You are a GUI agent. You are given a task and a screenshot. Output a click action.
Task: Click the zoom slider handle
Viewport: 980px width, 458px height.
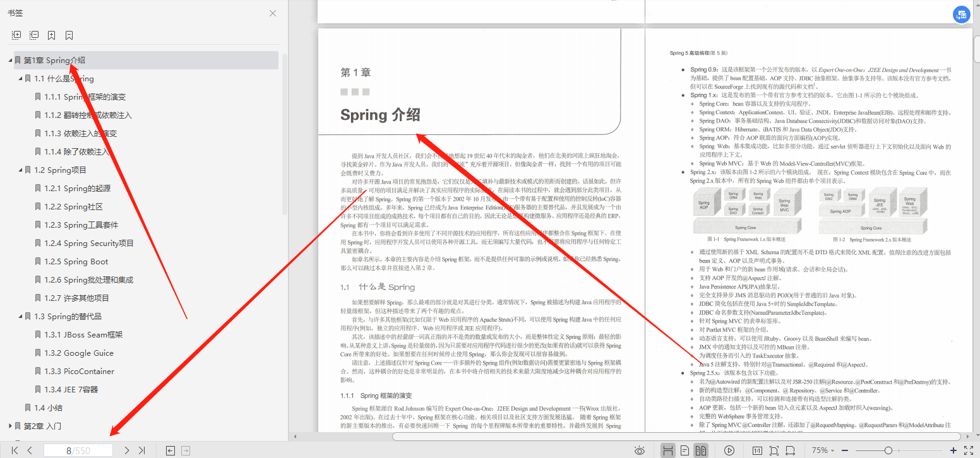pyautogui.click(x=888, y=450)
